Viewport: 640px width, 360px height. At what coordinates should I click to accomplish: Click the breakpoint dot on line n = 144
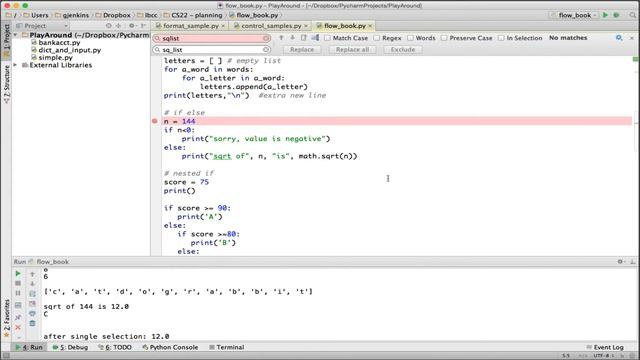tap(155, 121)
